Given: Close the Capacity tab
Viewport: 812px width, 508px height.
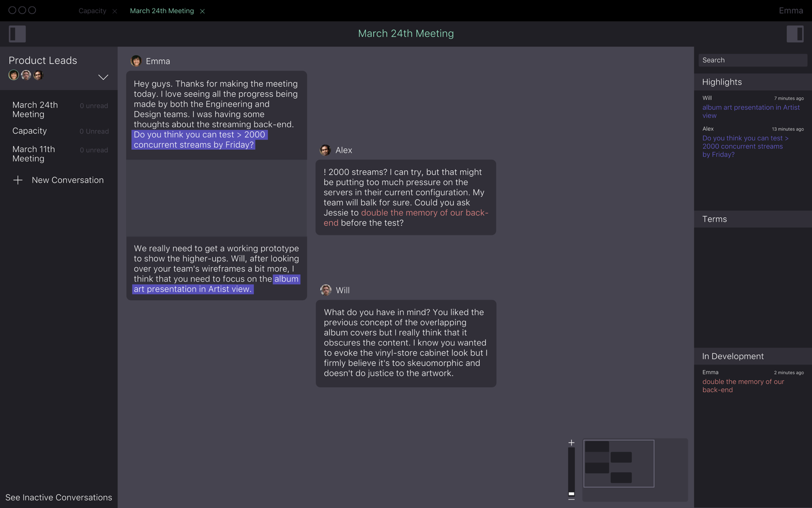Looking at the screenshot, I should [x=115, y=11].
